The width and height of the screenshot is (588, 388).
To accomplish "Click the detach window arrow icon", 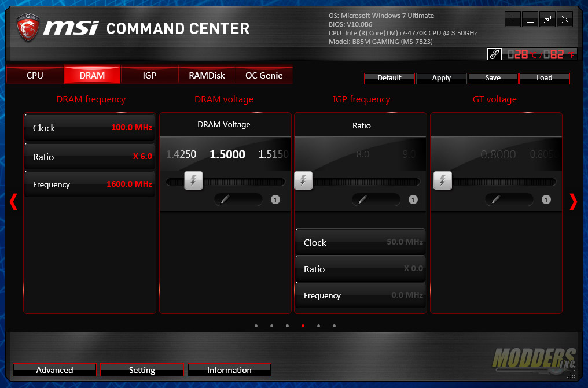I will [x=547, y=20].
